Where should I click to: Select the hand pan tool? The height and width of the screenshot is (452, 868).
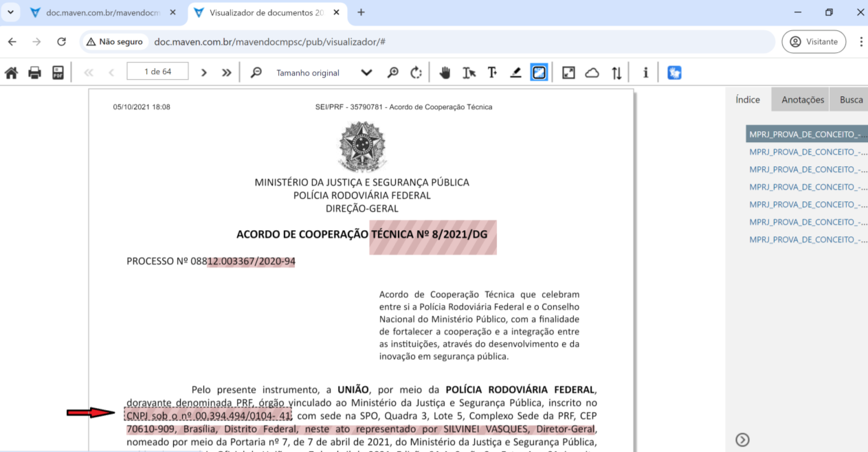[x=445, y=73]
